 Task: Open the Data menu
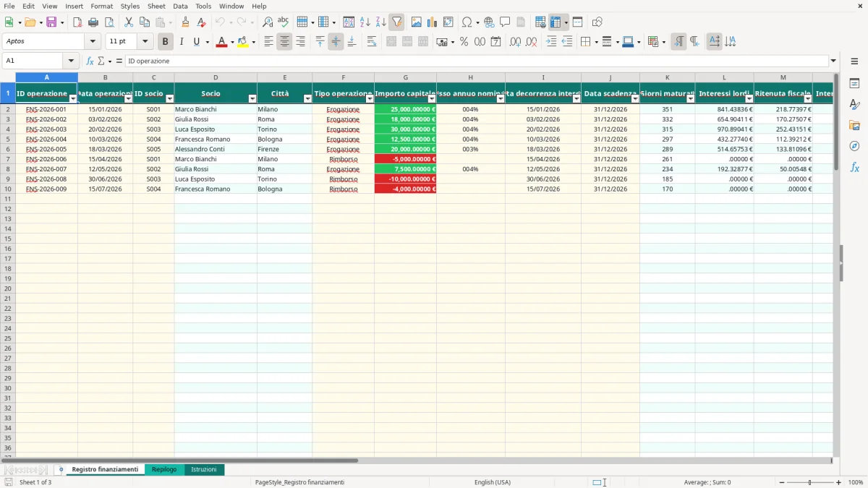pyautogui.click(x=180, y=6)
